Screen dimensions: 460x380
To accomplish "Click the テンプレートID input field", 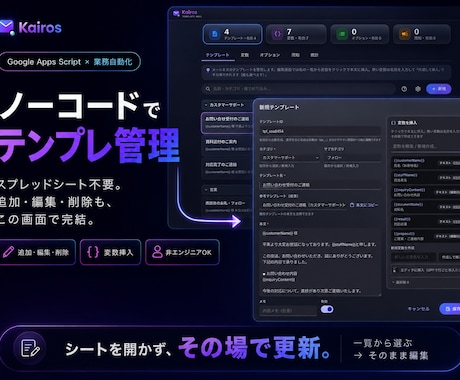I will pos(320,131).
